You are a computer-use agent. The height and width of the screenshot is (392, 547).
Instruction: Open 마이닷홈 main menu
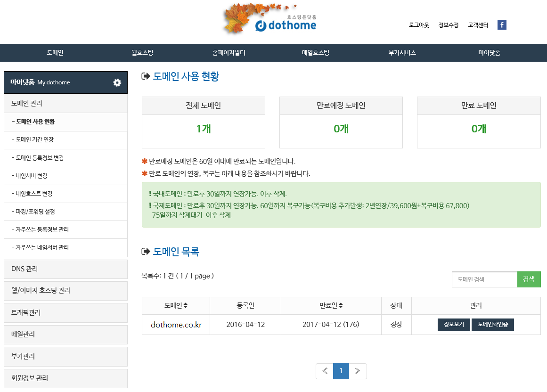489,53
